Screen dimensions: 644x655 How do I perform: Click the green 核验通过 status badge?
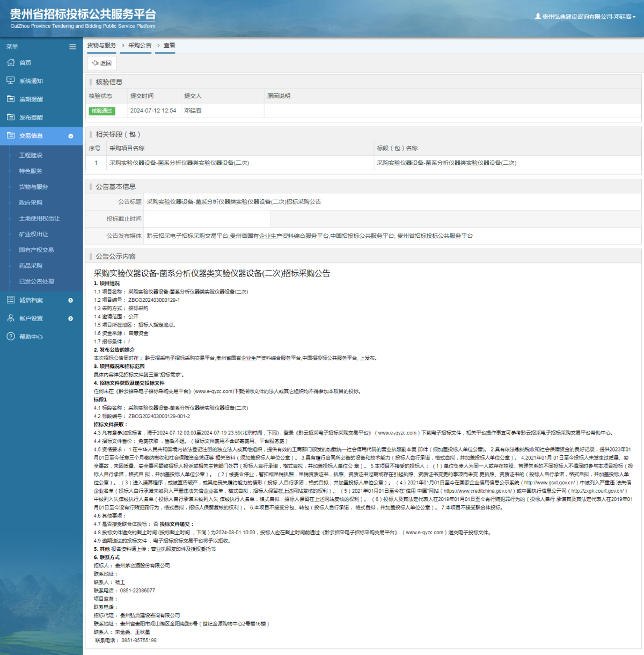[x=102, y=111]
